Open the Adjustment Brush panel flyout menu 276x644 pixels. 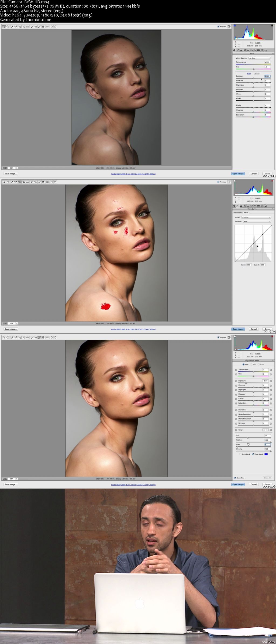click(x=273, y=361)
